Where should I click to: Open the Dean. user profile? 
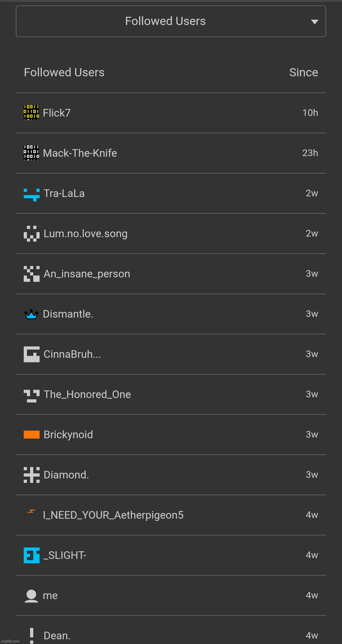[57, 636]
